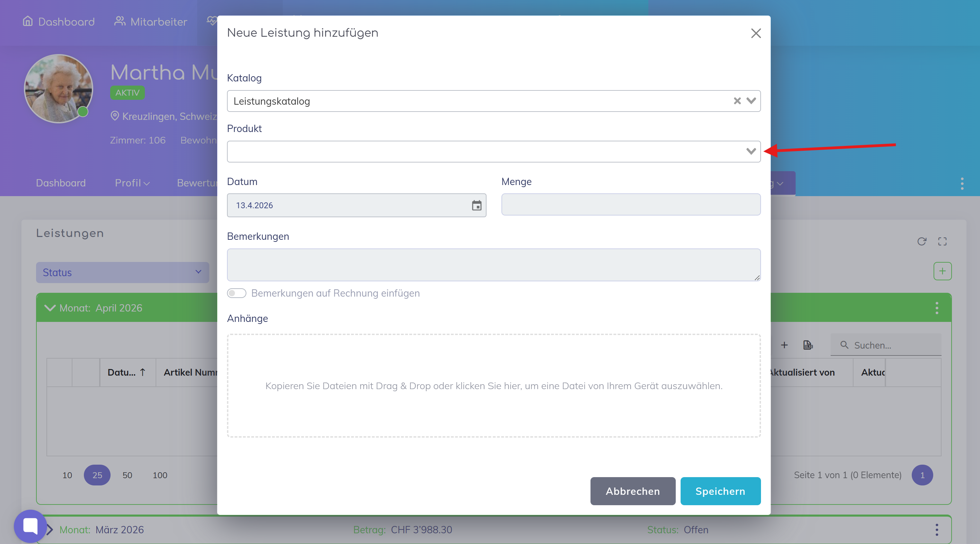Click into the Menge input field
Image resolution: width=980 pixels, height=544 pixels.
point(630,205)
